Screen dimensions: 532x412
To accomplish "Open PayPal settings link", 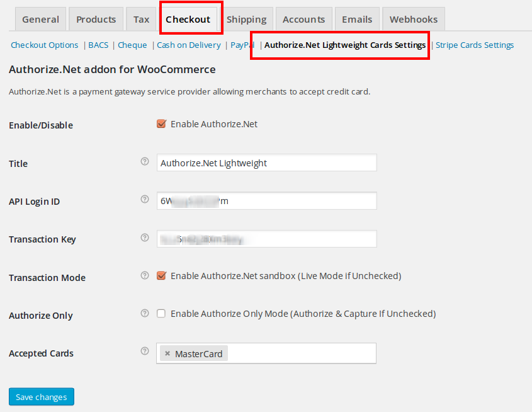I will [242, 45].
